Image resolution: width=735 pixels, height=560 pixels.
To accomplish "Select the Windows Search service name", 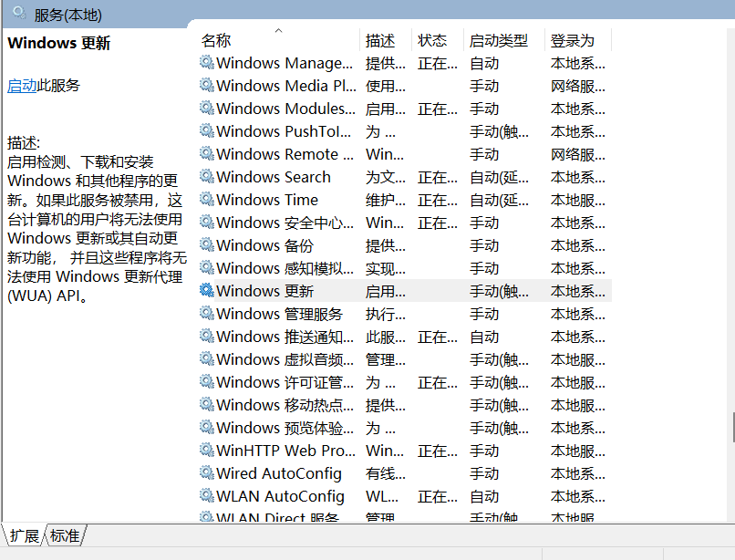I will (x=274, y=177).
